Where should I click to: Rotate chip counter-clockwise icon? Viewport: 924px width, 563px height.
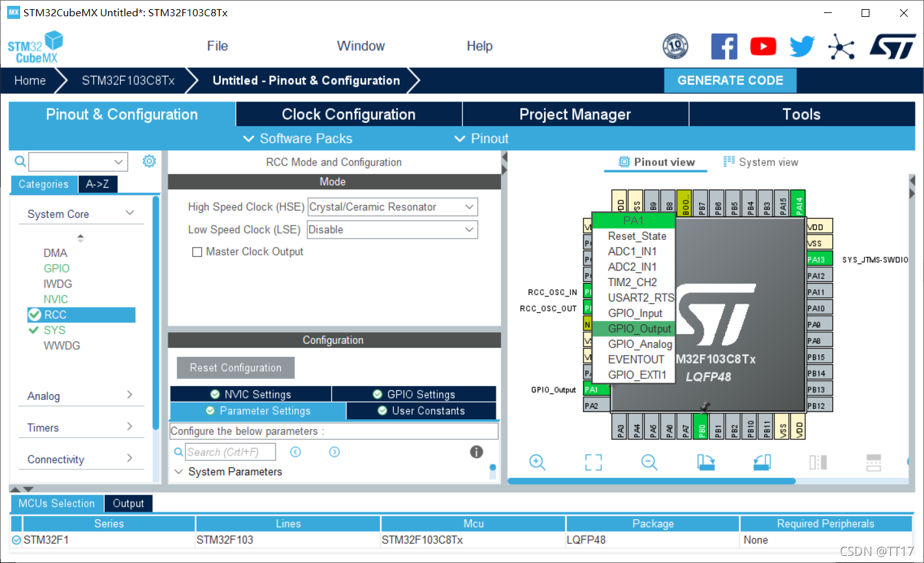[x=762, y=462]
